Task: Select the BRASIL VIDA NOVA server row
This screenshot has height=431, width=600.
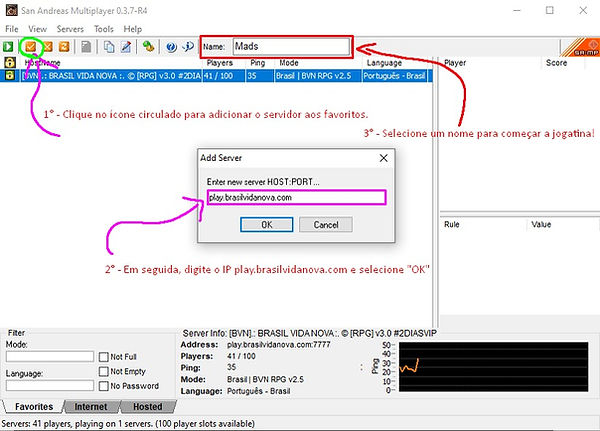Action: [216, 76]
